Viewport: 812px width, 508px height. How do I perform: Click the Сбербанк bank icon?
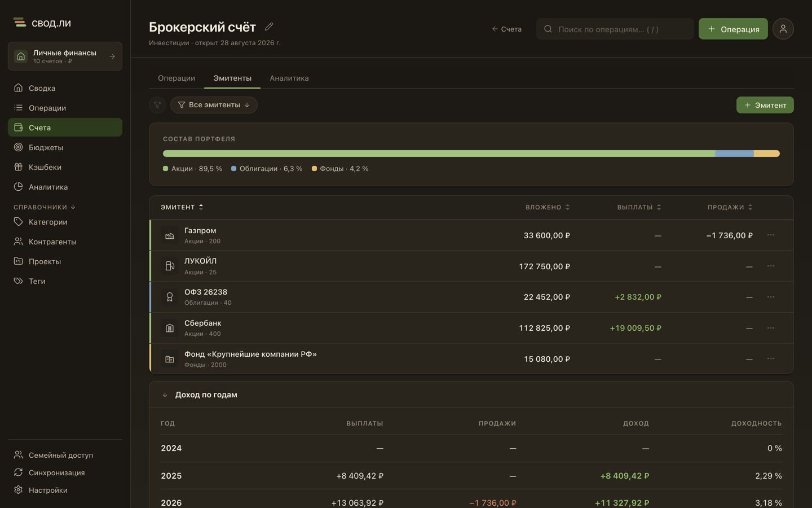click(170, 328)
